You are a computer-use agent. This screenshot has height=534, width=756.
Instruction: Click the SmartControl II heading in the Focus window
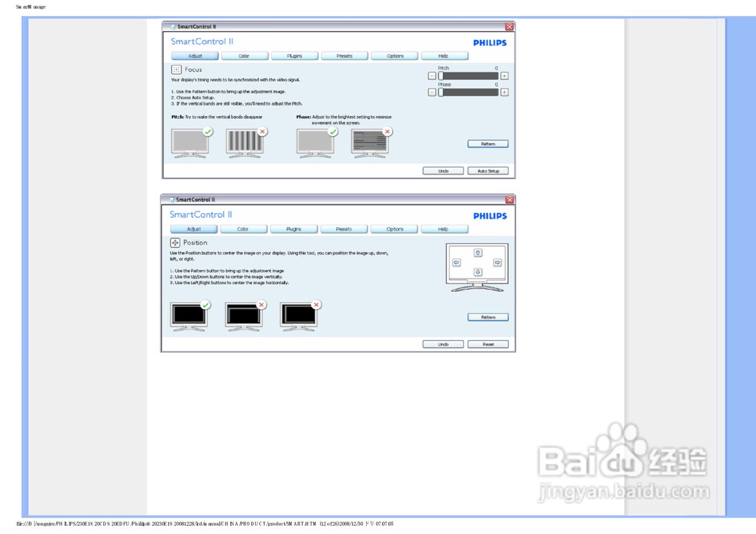(x=202, y=41)
